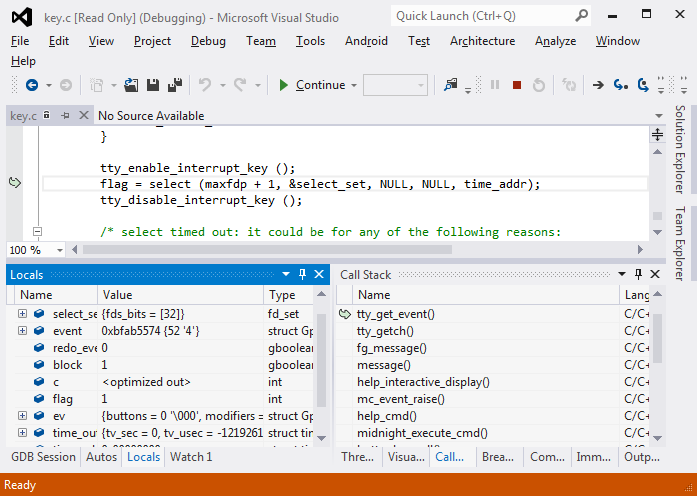Toggle pin on the key.c tab
697x496 pixels.
click(x=65, y=116)
